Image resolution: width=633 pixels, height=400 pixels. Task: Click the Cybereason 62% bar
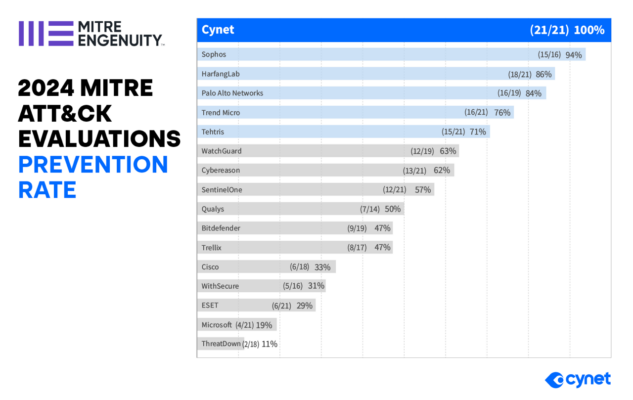(325, 170)
